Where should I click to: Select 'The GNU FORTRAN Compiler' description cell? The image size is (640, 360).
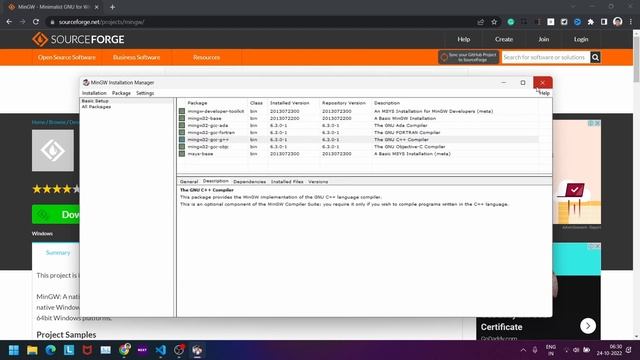[x=407, y=132]
